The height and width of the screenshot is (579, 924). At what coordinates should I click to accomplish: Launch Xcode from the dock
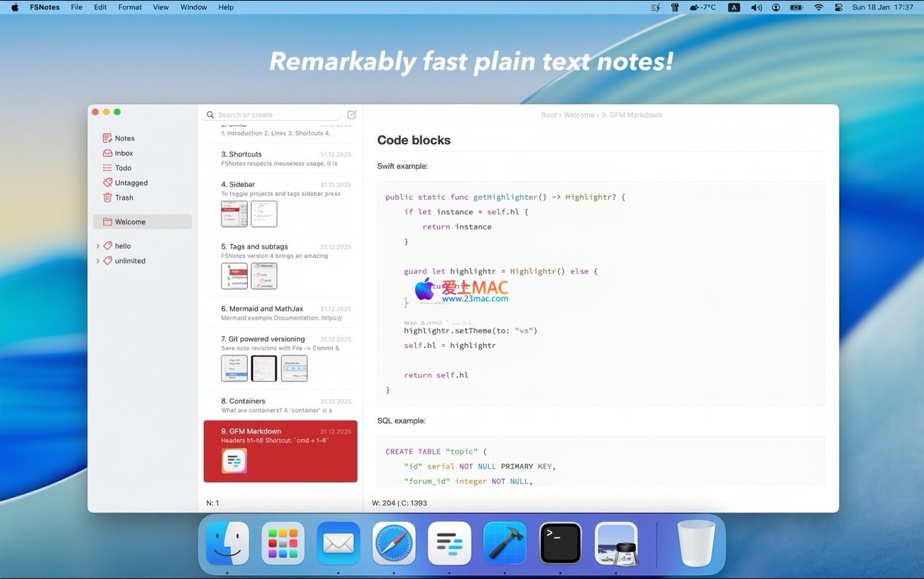[x=505, y=543]
